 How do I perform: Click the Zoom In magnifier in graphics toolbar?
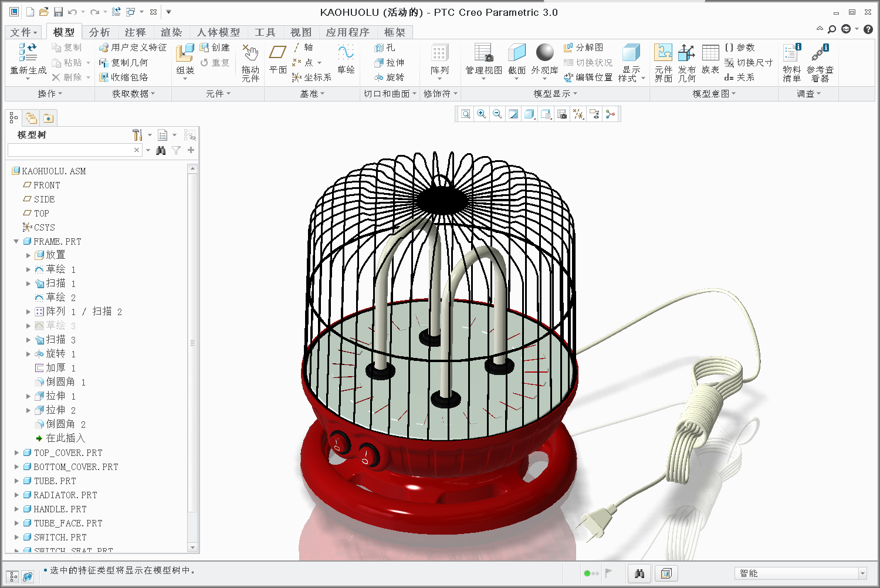pyautogui.click(x=482, y=114)
